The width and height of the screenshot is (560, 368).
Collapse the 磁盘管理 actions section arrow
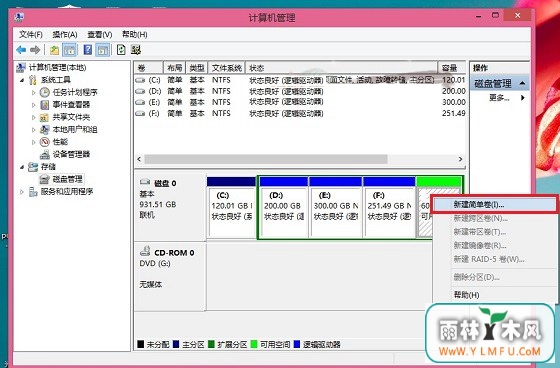click(x=522, y=83)
